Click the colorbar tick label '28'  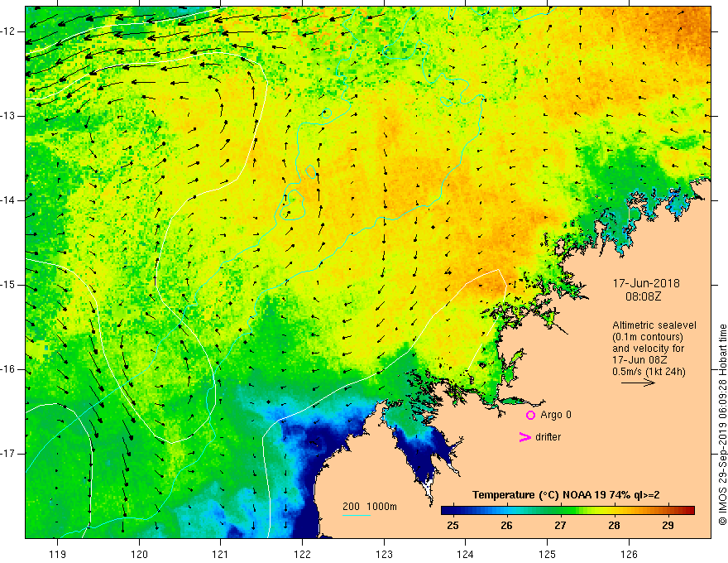point(614,526)
